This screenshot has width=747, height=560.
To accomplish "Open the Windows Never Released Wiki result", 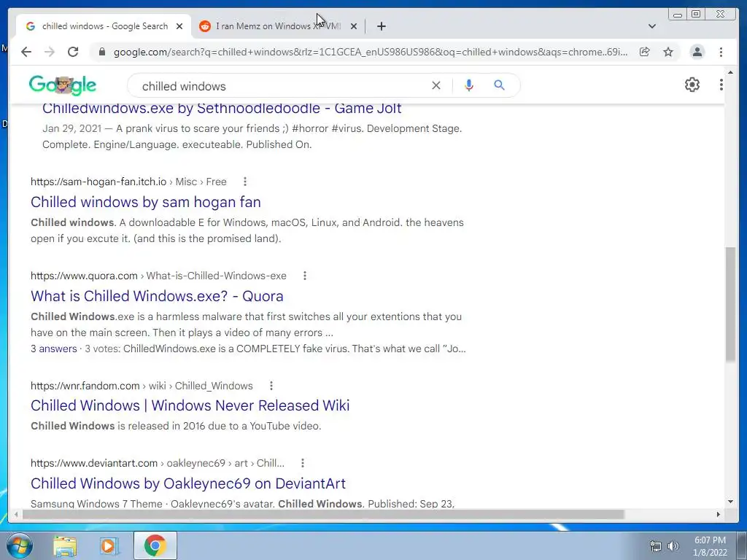I will click(x=190, y=405).
